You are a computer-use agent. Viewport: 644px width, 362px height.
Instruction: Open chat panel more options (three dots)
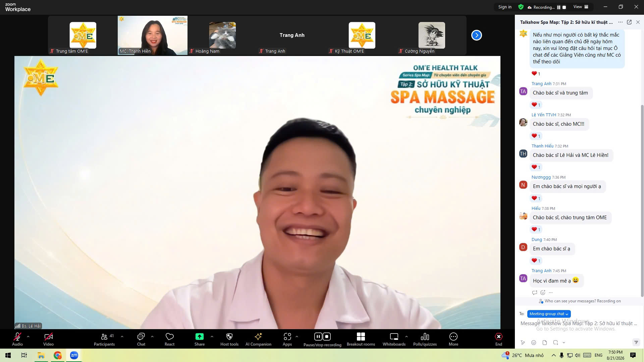621,22
